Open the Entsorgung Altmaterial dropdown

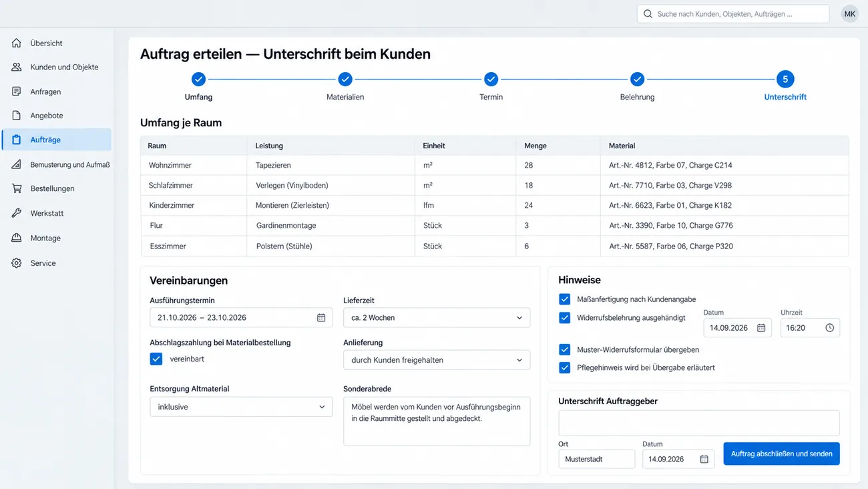click(241, 407)
